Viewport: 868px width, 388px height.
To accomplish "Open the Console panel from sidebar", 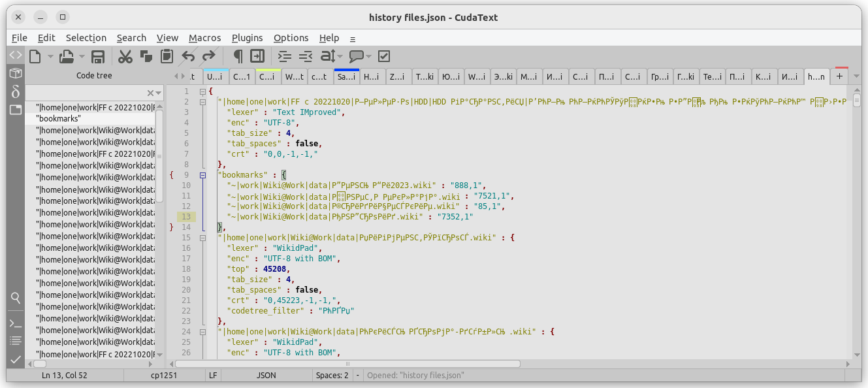I will coord(16,323).
